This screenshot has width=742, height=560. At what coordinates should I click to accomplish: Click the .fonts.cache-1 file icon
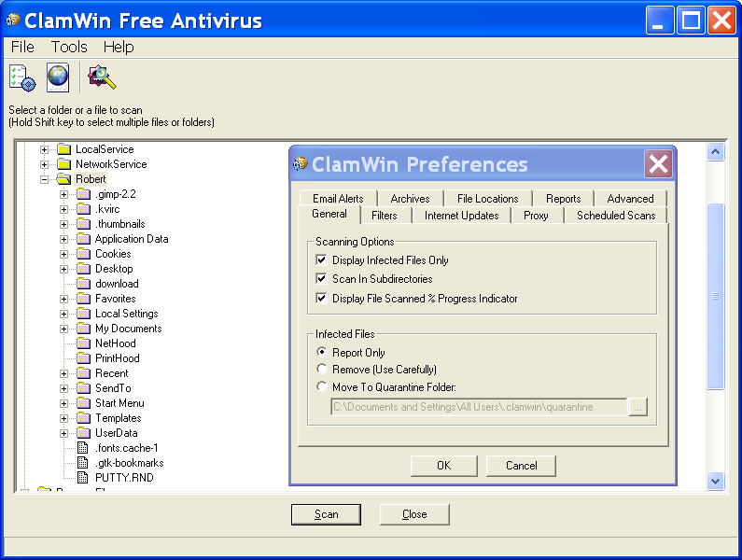pyautogui.click(x=83, y=448)
